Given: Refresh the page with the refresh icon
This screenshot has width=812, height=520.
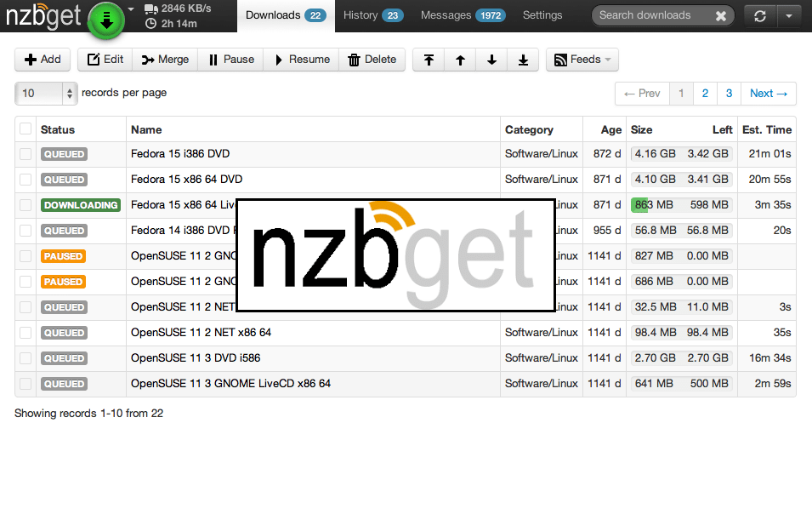Looking at the screenshot, I should point(760,16).
